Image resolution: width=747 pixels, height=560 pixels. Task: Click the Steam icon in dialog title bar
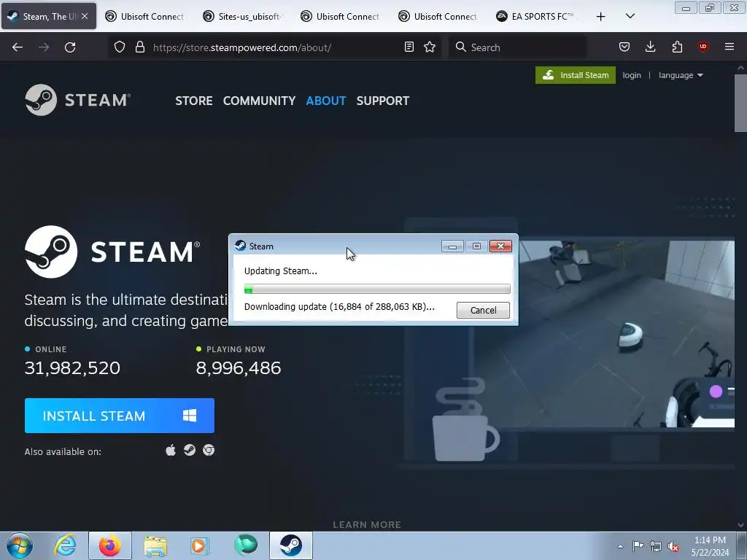pyautogui.click(x=241, y=246)
